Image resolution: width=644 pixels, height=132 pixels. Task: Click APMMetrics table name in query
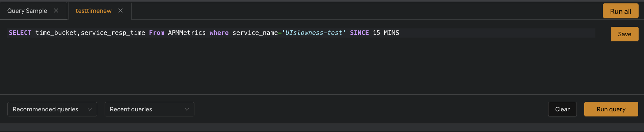click(187, 33)
